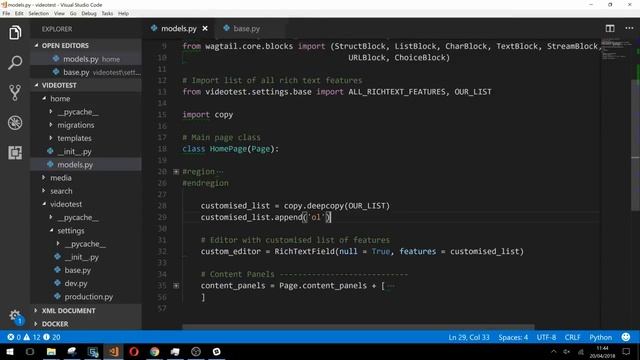Click the volume icon in system tray
Viewport: 640px width, 360px height.
pyautogui.click(x=567, y=352)
